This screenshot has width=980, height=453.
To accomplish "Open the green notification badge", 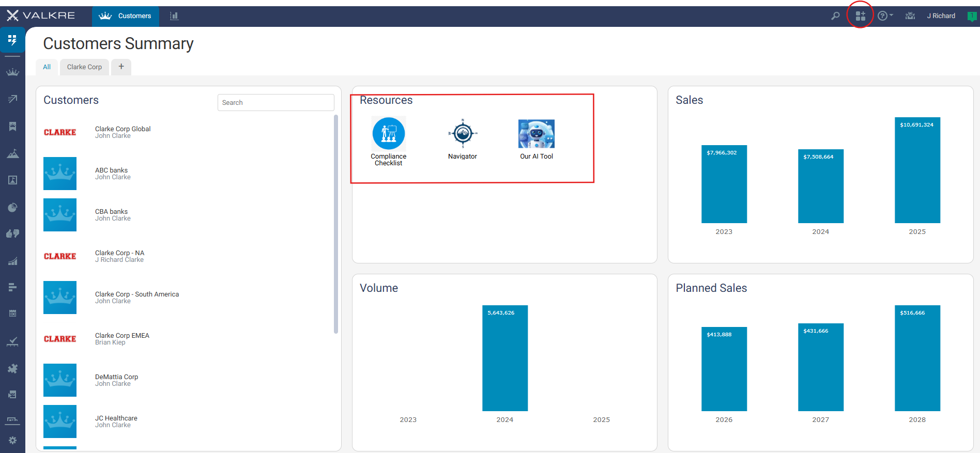I will pyautogui.click(x=972, y=16).
